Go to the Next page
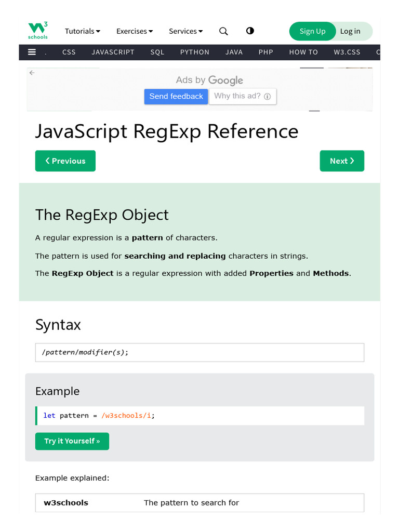The image size is (399, 532). click(342, 161)
